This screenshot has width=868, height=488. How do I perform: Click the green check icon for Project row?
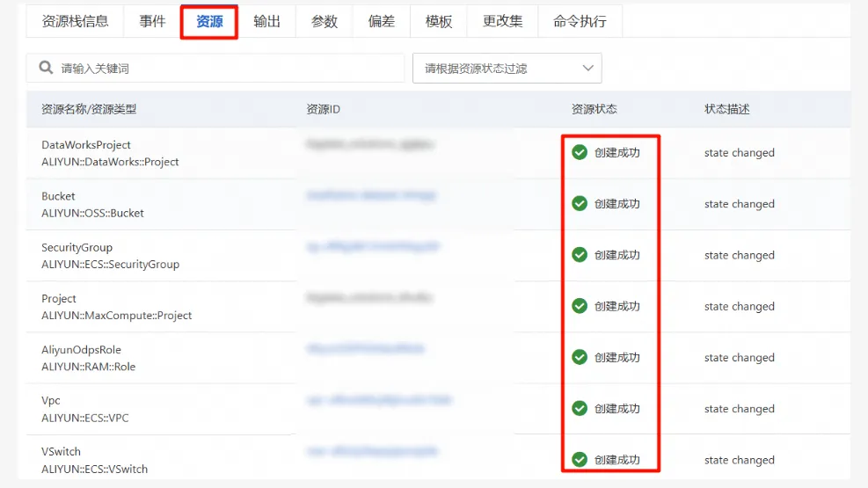click(x=580, y=306)
